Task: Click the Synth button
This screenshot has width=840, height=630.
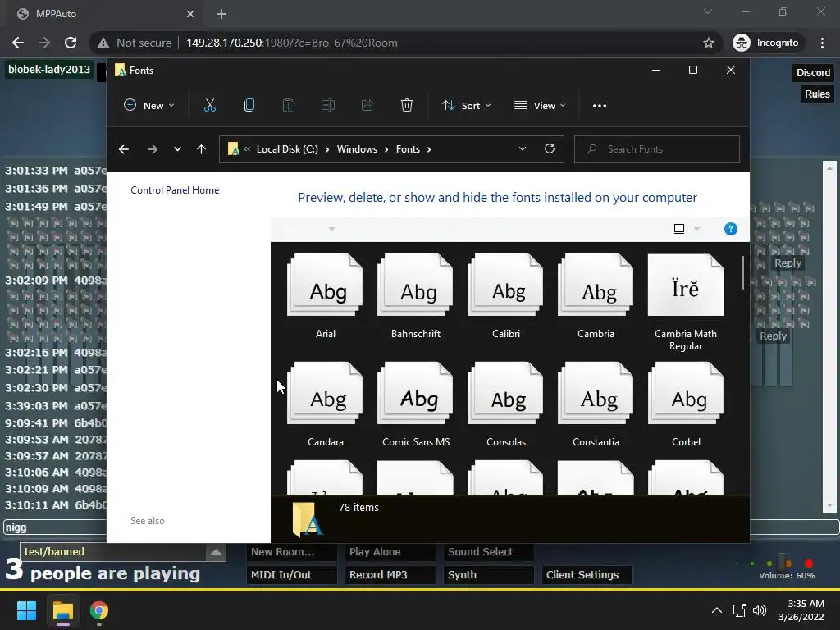Action: pyautogui.click(x=489, y=575)
